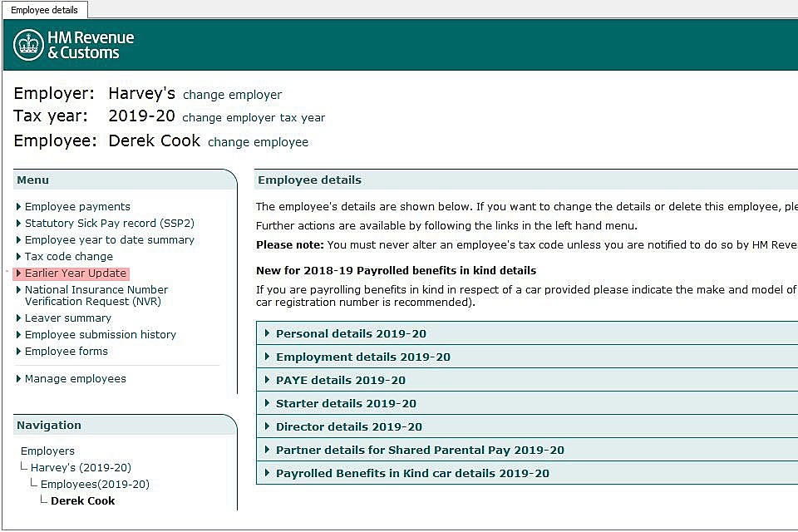
Task: Click the change employer link
Action: (232, 95)
